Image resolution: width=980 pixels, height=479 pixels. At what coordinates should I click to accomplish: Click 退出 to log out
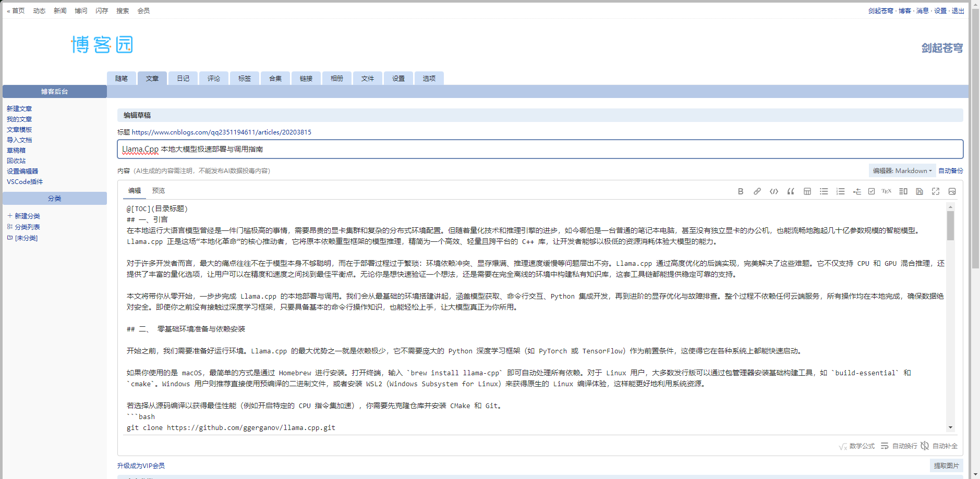[958, 10]
